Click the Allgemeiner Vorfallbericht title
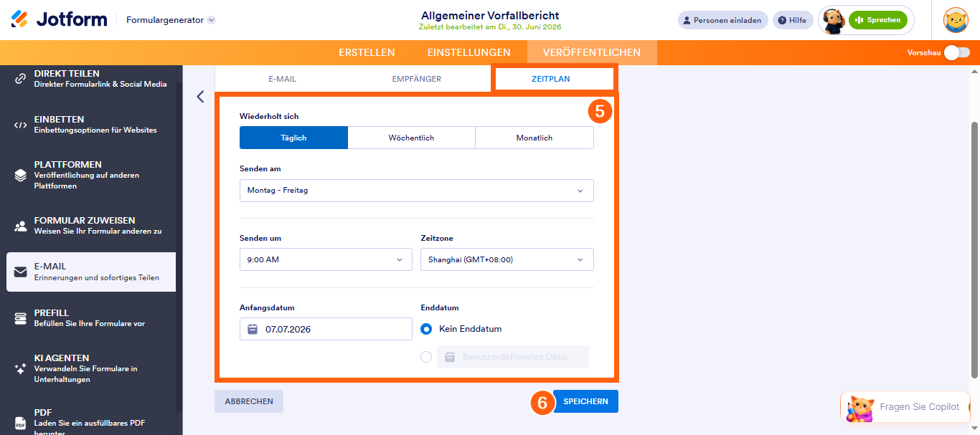Image resolution: width=980 pixels, height=435 pixels. pos(490,15)
